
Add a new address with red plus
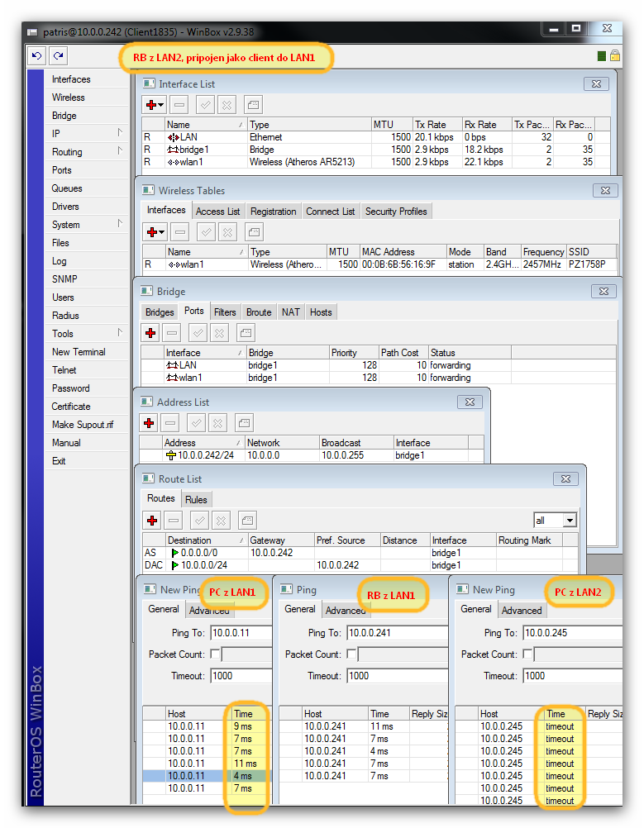click(149, 422)
